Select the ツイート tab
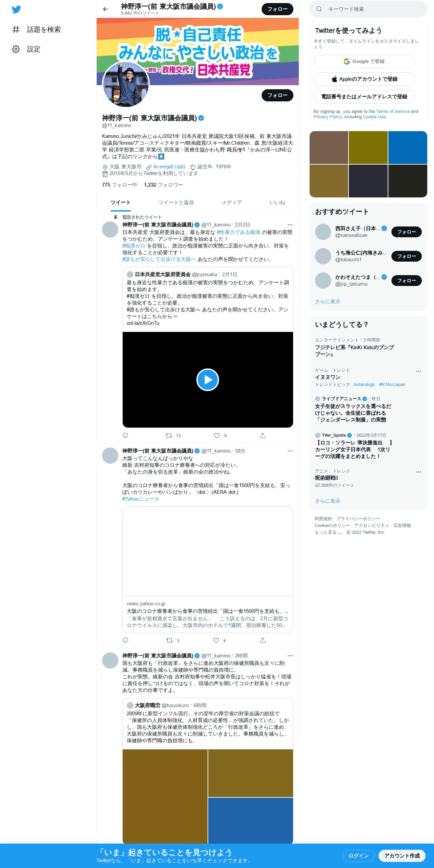434x868 pixels. coord(120,202)
